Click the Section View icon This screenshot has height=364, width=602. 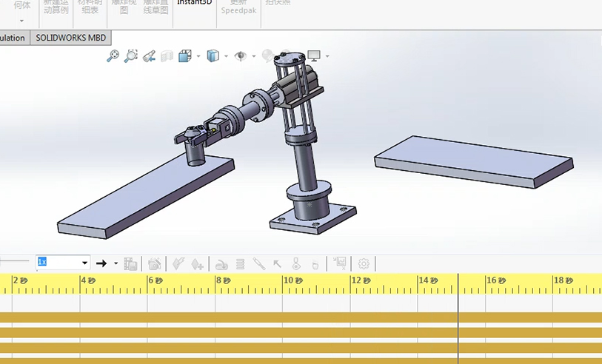167,56
